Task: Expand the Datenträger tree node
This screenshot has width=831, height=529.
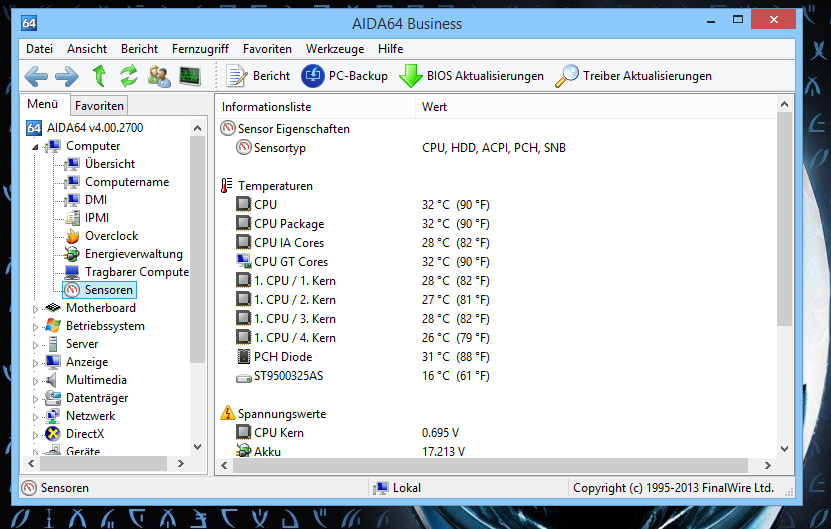Action: (x=36, y=399)
